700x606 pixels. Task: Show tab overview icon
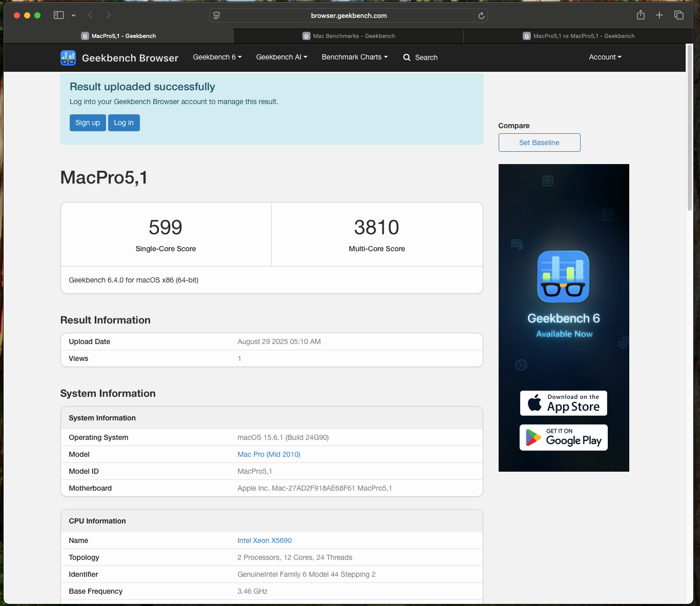(679, 15)
